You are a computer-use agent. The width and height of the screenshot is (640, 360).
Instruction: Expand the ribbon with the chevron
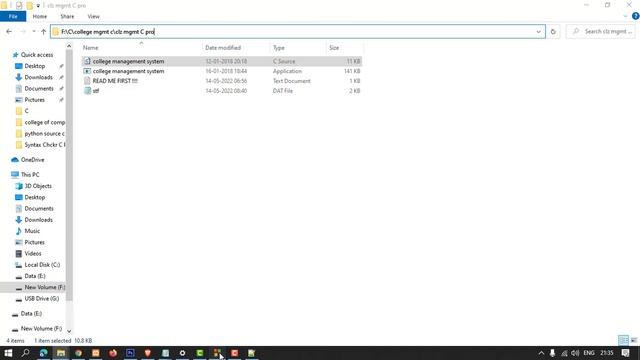tap(625, 16)
